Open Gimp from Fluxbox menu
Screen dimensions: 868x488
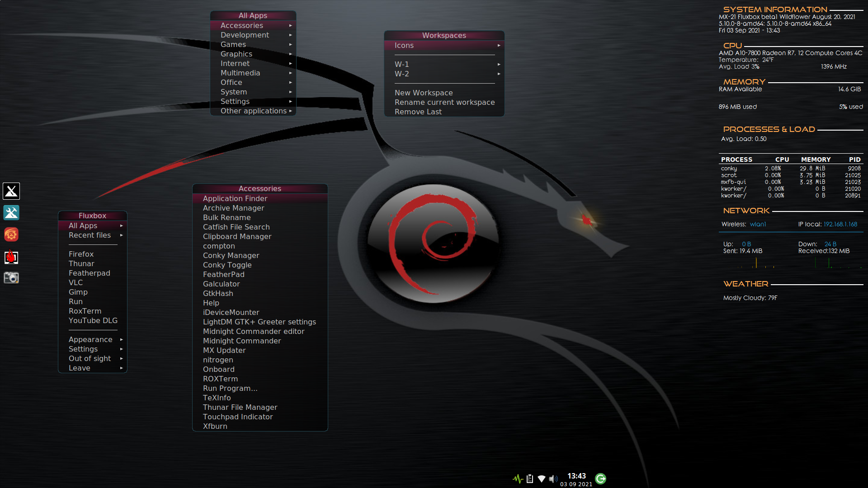tap(93, 292)
